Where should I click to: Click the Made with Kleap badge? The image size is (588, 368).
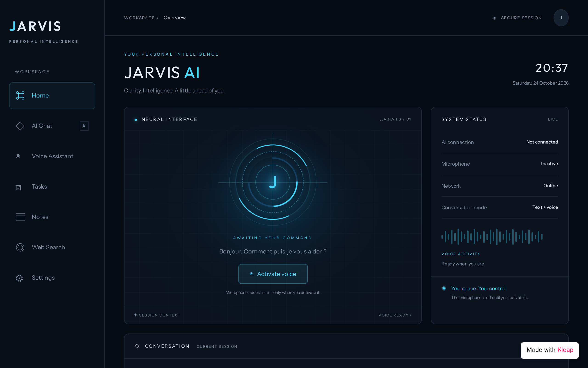550,350
